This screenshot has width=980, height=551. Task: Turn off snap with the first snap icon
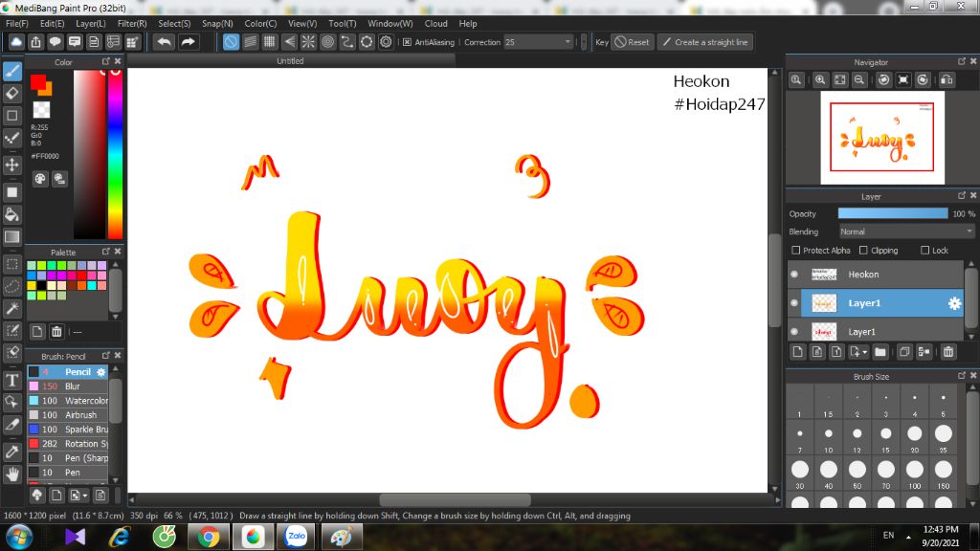click(x=231, y=42)
